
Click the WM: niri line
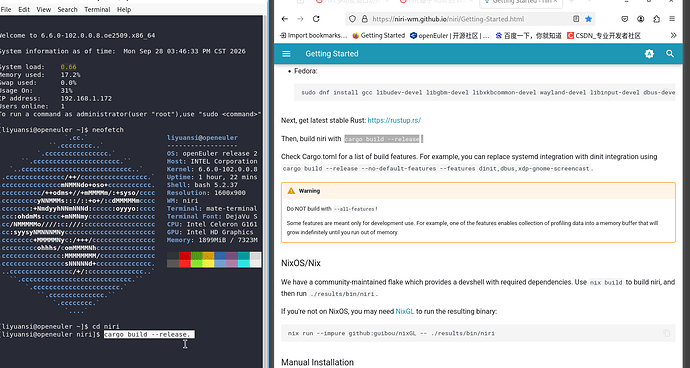183,201
